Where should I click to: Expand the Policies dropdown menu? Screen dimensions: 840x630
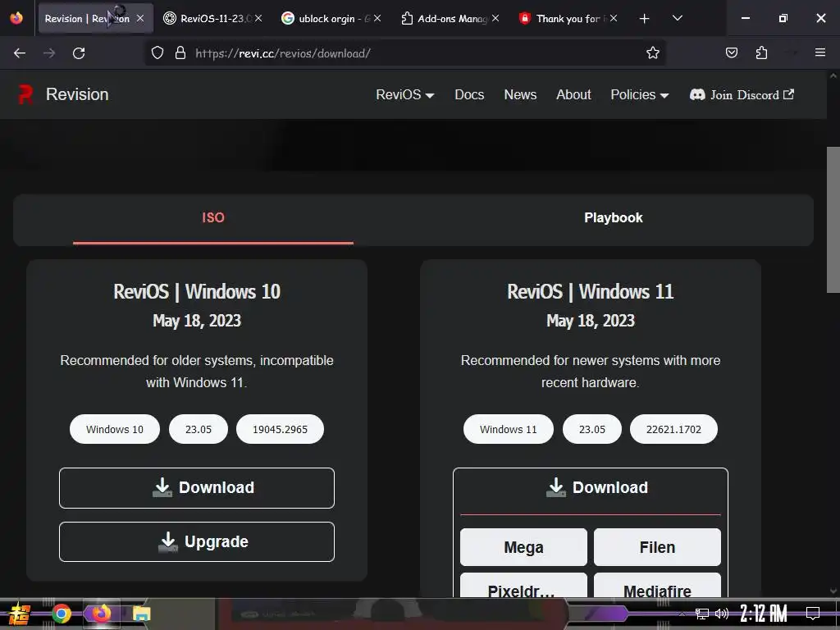pos(640,95)
